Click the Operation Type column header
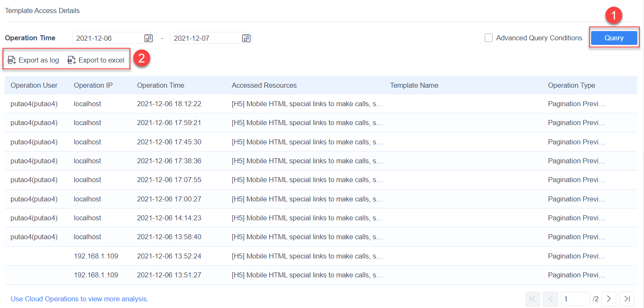Image resolution: width=644 pixels, height=308 pixels. pyautogui.click(x=571, y=85)
